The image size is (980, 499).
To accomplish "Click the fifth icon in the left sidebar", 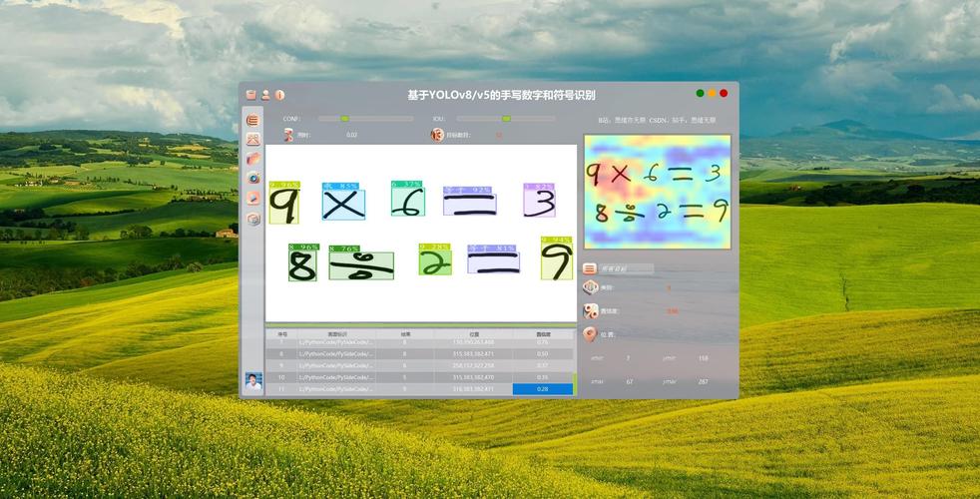I will [253, 198].
